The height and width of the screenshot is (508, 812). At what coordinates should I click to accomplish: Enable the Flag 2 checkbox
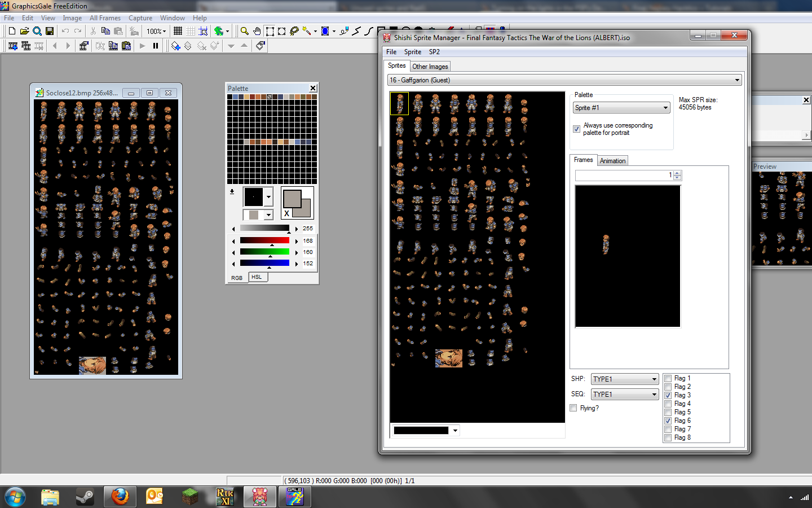coord(668,387)
